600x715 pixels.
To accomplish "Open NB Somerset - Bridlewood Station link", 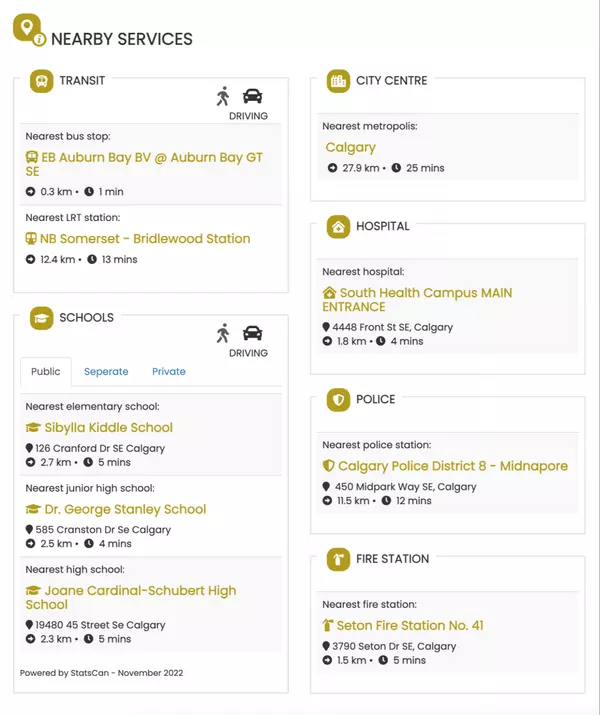I will tap(138, 238).
